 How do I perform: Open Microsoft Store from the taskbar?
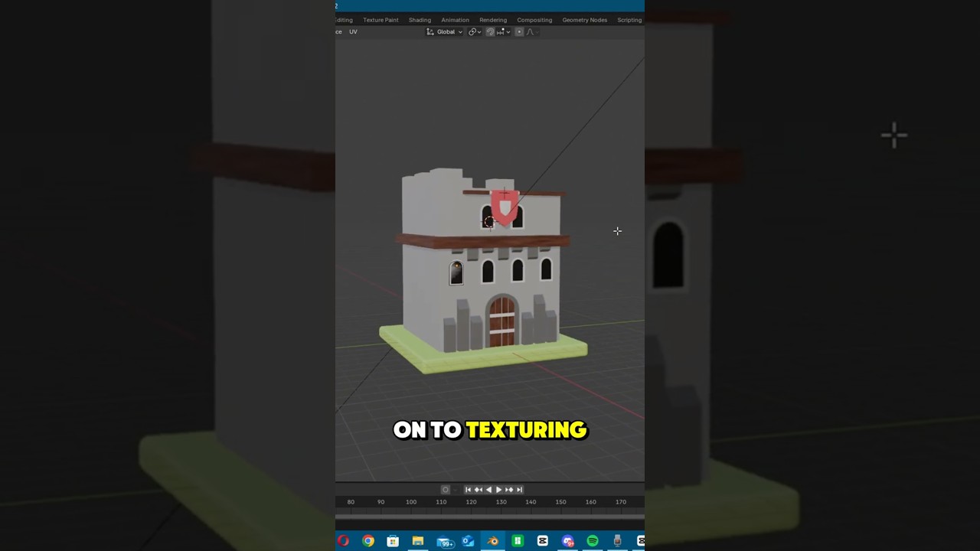click(393, 541)
